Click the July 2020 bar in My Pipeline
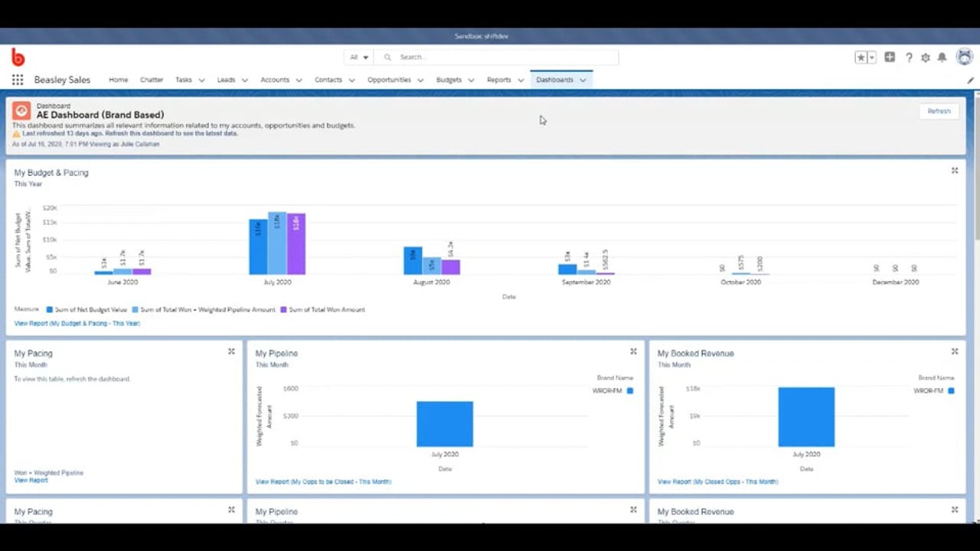 tap(445, 424)
